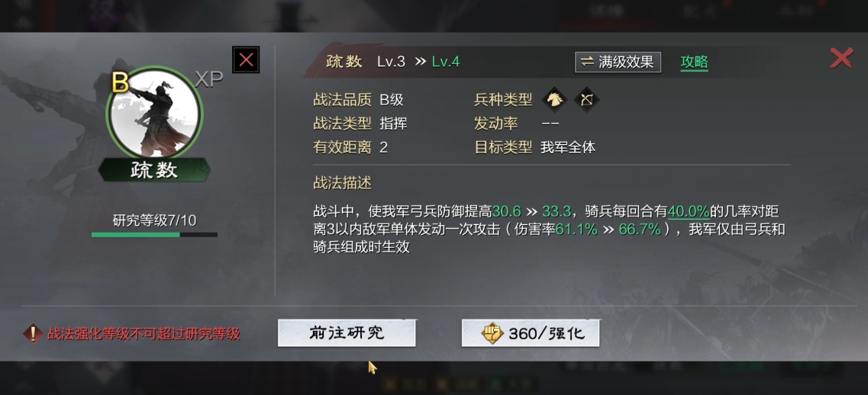The height and width of the screenshot is (395, 868).
Task: Click the underlined 40.0% probability value
Action: (689, 212)
